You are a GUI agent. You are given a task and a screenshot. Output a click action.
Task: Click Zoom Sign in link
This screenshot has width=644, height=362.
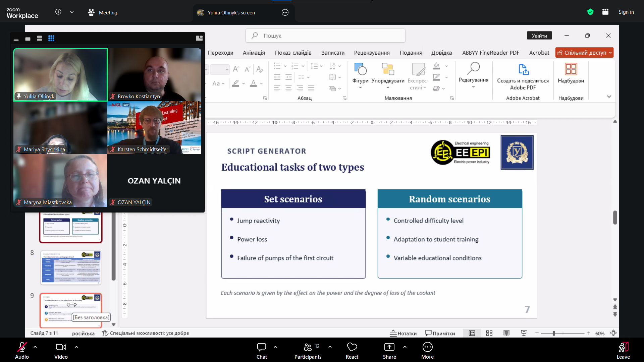point(626,12)
